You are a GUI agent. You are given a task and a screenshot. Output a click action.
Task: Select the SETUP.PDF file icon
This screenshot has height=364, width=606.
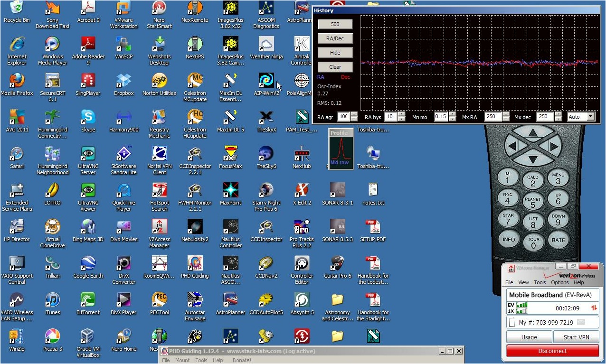[x=373, y=231]
